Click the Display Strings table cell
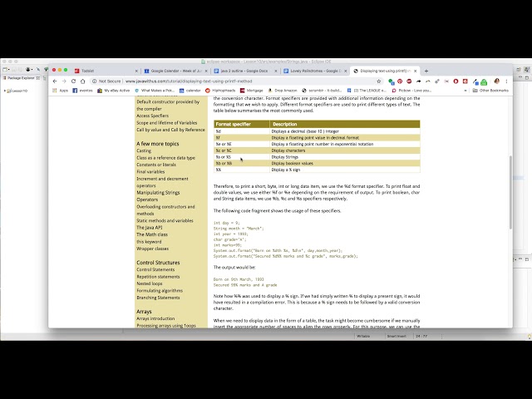Screen dimensions: 532x399 345,157
